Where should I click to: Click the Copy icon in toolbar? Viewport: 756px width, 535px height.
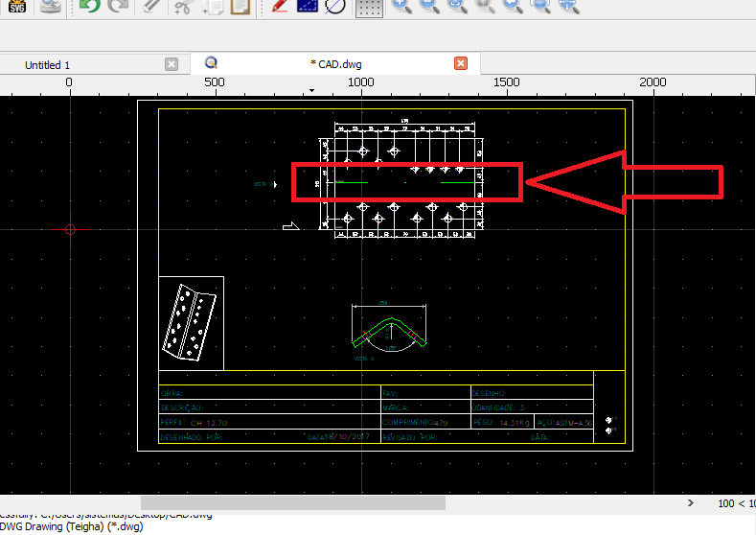coord(213,7)
